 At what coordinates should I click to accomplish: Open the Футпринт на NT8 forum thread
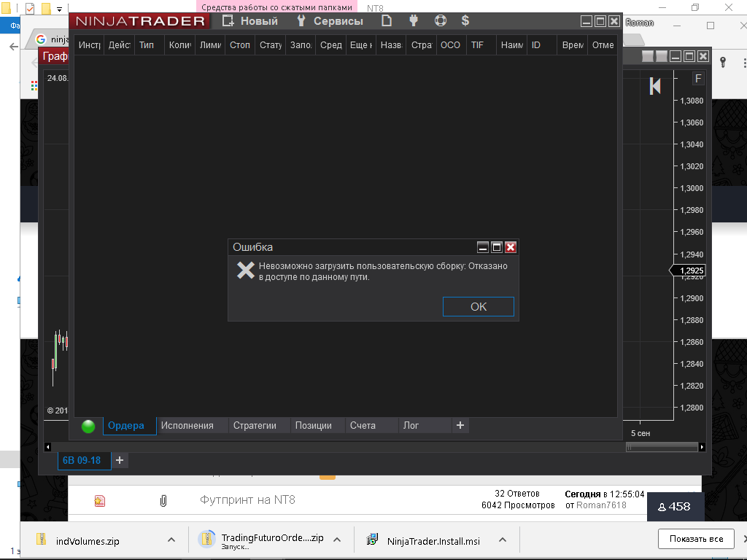tap(247, 500)
